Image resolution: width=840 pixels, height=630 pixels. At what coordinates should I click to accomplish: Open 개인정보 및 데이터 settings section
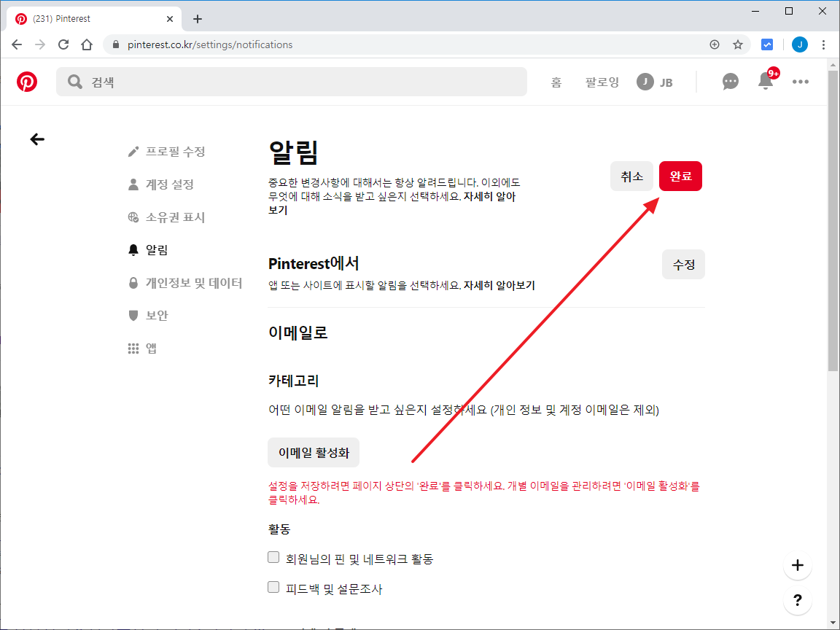click(x=184, y=283)
